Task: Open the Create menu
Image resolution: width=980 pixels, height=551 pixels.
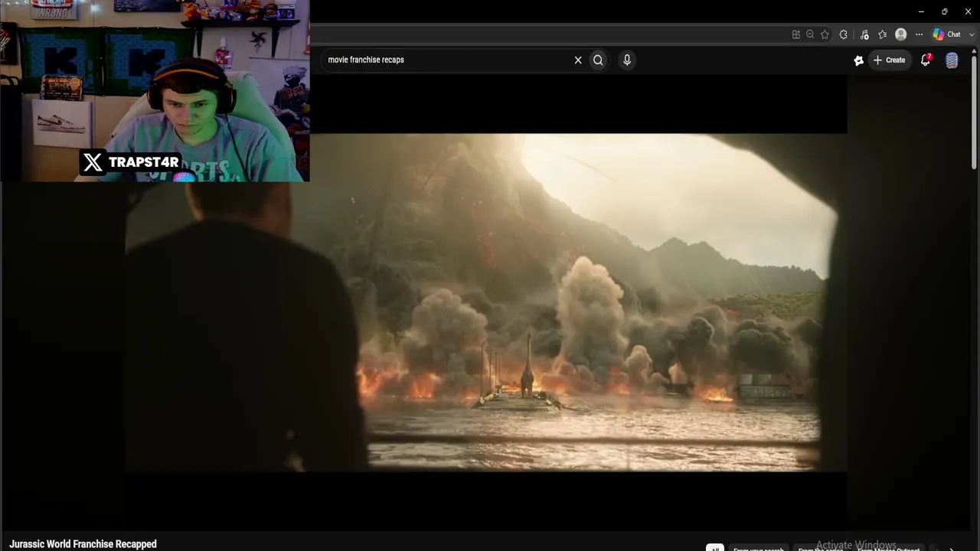Action: pyautogui.click(x=890, y=60)
